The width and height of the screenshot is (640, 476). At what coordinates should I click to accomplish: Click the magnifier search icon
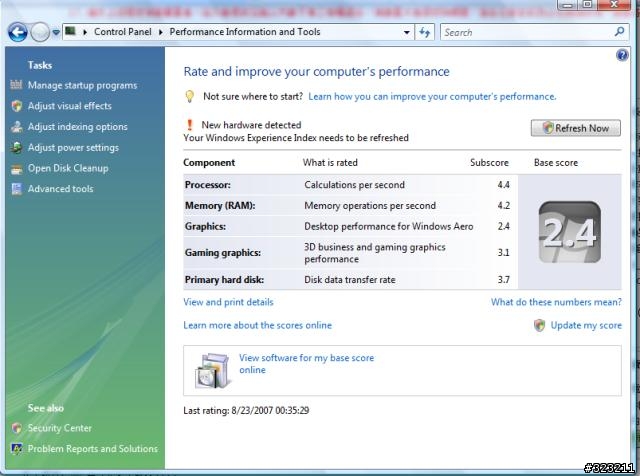click(619, 32)
